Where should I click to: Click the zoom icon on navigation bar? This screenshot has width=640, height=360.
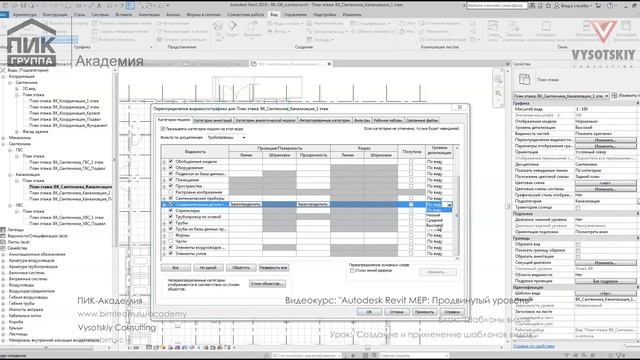pos(498,93)
